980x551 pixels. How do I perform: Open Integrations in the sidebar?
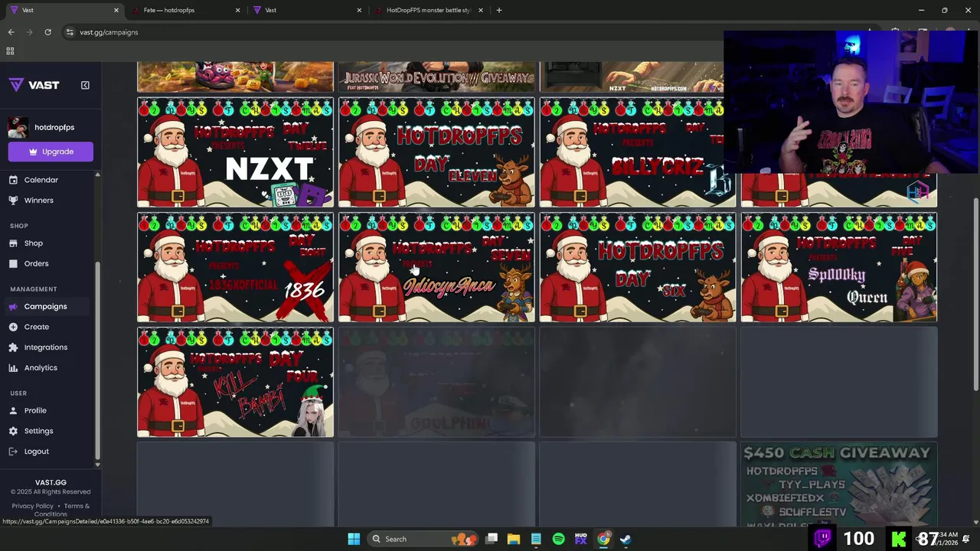pyautogui.click(x=46, y=347)
